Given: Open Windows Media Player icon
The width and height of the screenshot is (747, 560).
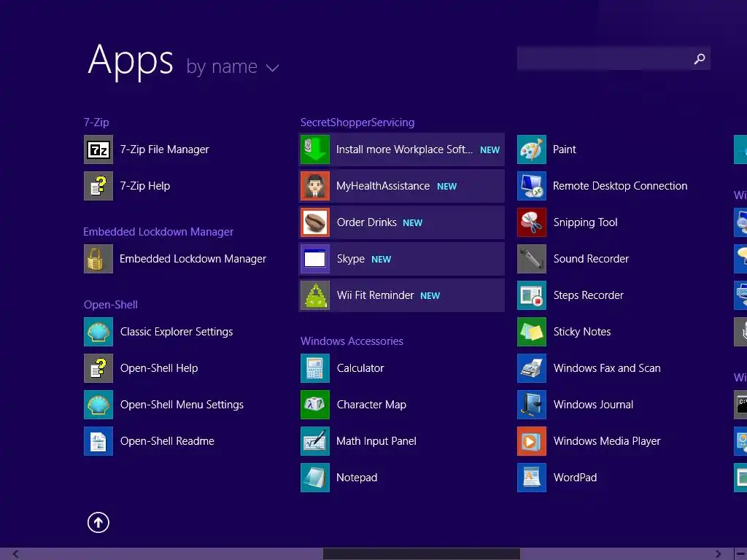Looking at the screenshot, I should tap(532, 441).
